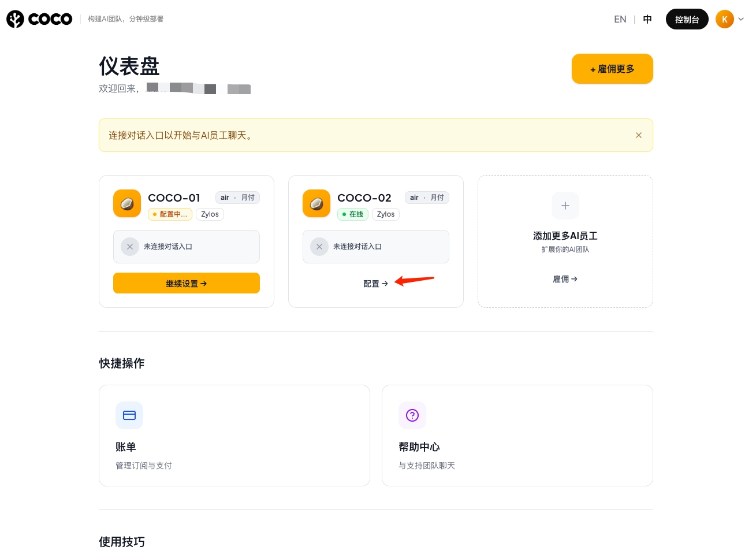The height and width of the screenshot is (558, 756).
Task: Click the + 雇佣更多 button
Action: coord(612,69)
